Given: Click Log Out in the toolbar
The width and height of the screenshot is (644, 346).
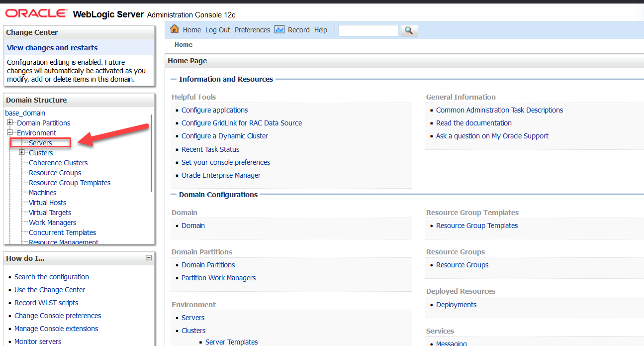Looking at the screenshot, I should (x=218, y=30).
